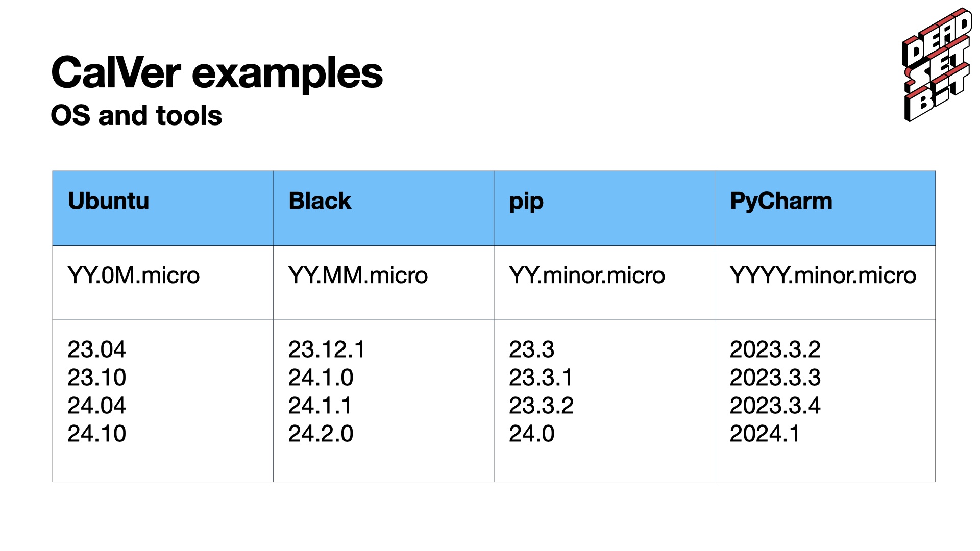The height and width of the screenshot is (551, 980).
Task: Select the CalVer examples title
Action: click(217, 73)
